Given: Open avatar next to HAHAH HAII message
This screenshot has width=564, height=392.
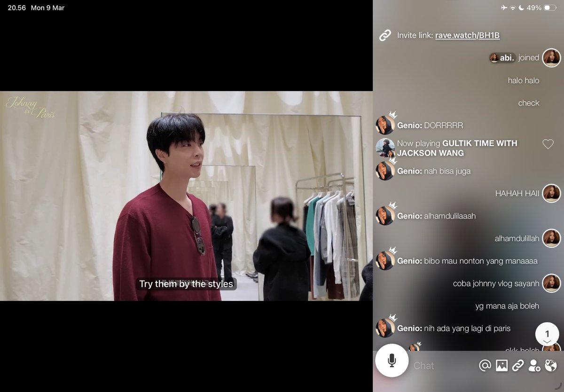Looking at the screenshot, I should (x=551, y=193).
